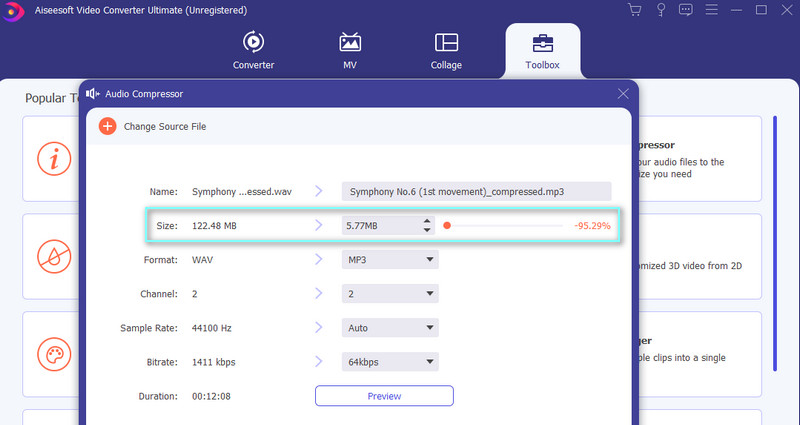Switch to the Collage tab

[446, 51]
